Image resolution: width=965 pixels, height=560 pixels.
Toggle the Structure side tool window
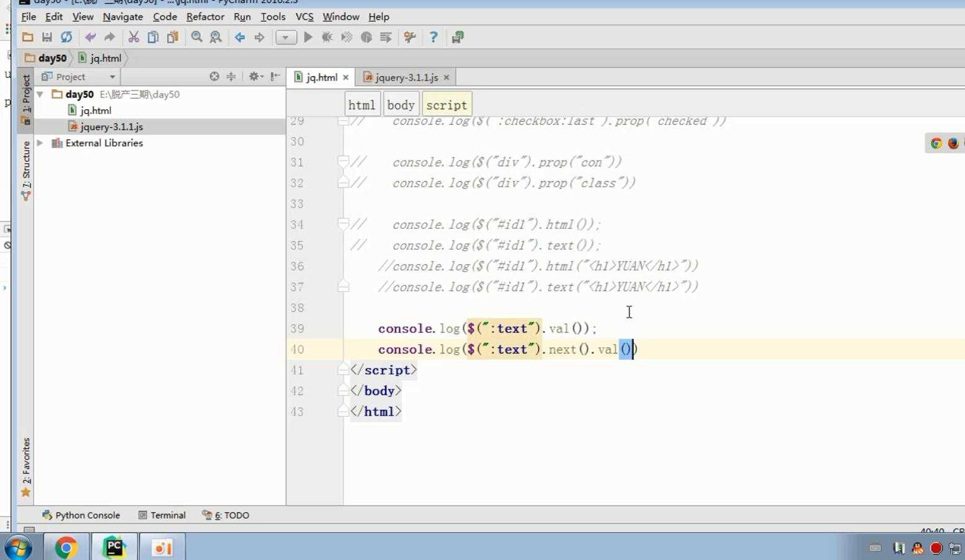pyautogui.click(x=25, y=171)
